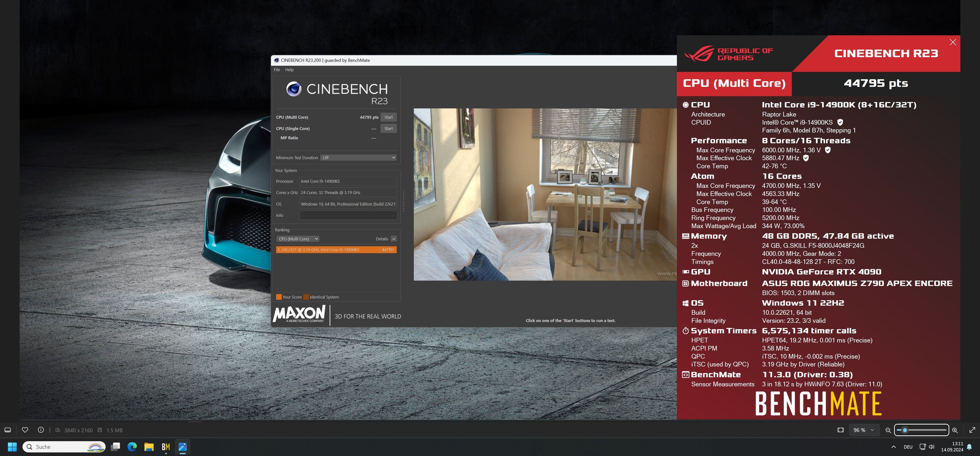Click the Processor field in Cinebench
Image resolution: width=980 pixels, height=456 pixels.
coord(348,181)
